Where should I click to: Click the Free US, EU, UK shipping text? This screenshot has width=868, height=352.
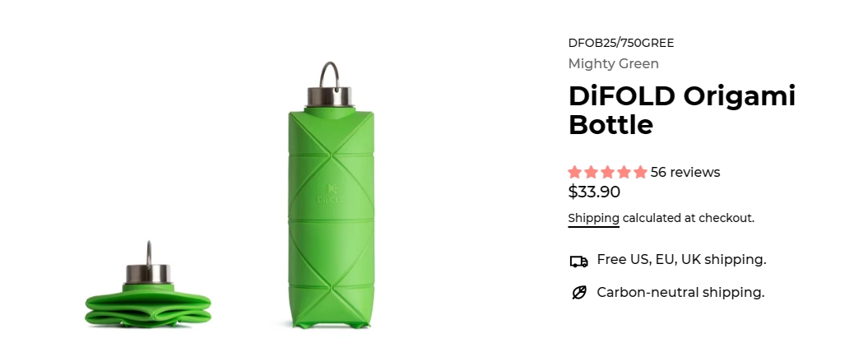click(681, 260)
